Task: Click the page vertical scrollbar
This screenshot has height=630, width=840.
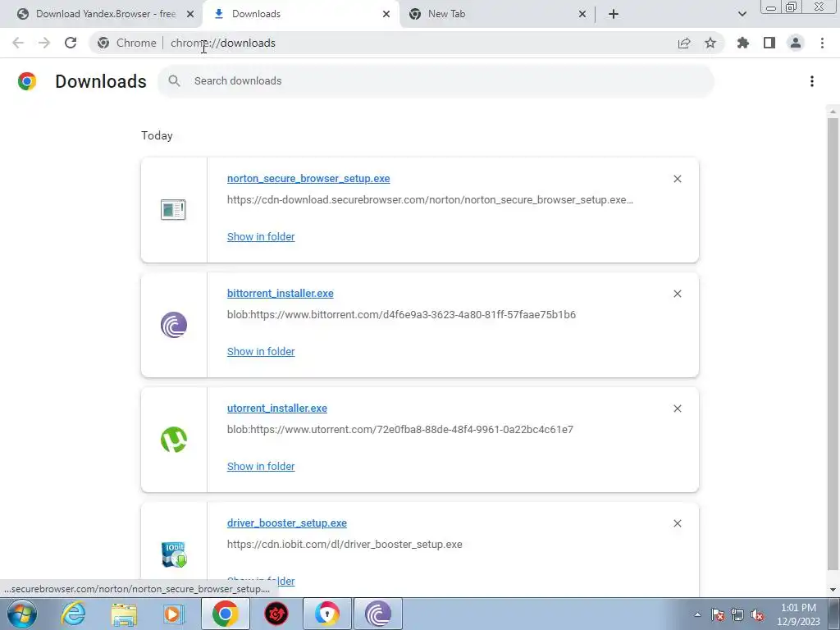Action: (x=833, y=343)
